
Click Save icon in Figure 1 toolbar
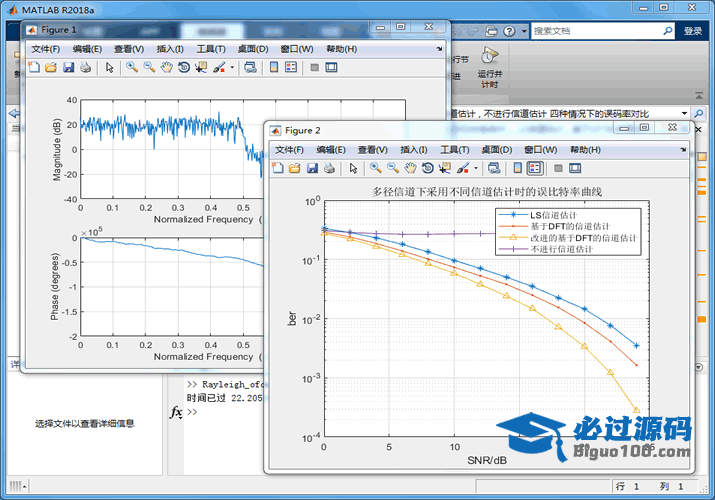(68, 68)
